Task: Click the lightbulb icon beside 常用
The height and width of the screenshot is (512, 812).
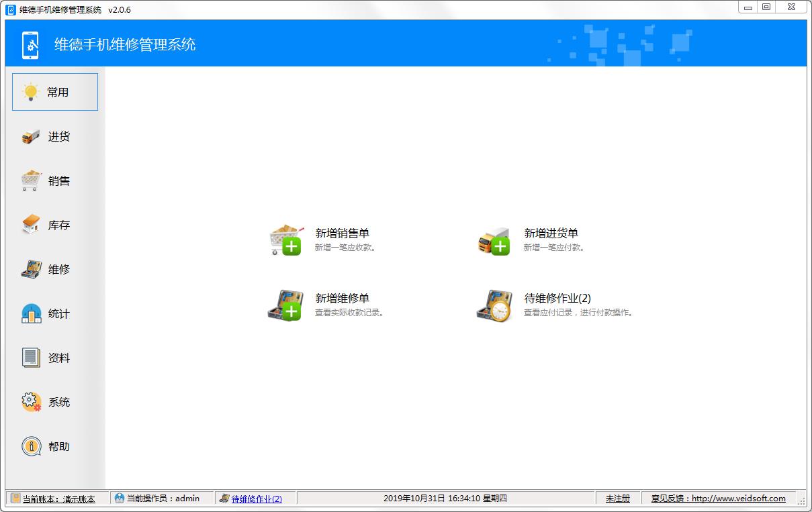Action: pyautogui.click(x=30, y=92)
